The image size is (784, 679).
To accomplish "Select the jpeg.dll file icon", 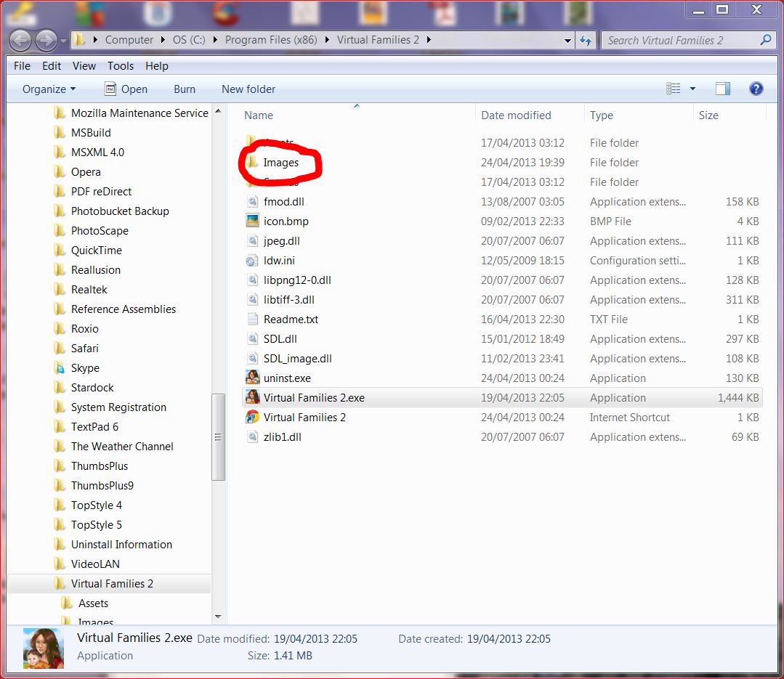I will point(253,240).
